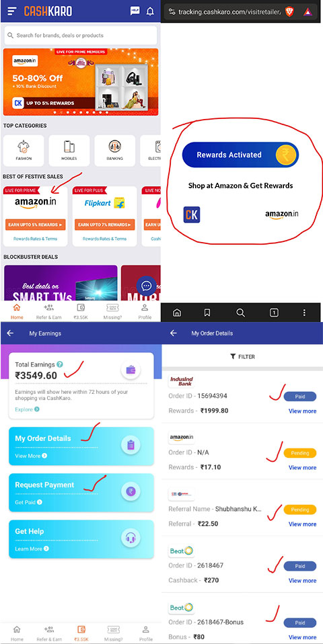The height and width of the screenshot is (644, 323).
Task: Open the Mobiles category icon
Action: 69,151
